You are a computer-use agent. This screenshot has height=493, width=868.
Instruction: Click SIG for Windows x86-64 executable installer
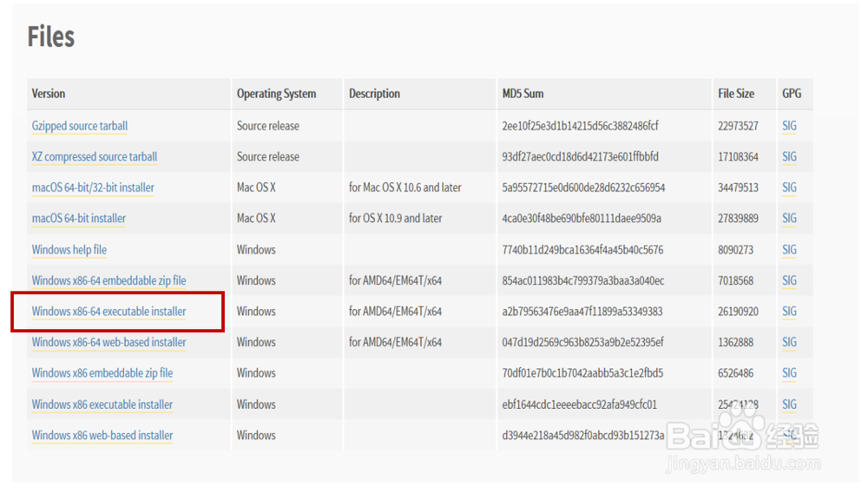[789, 312]
